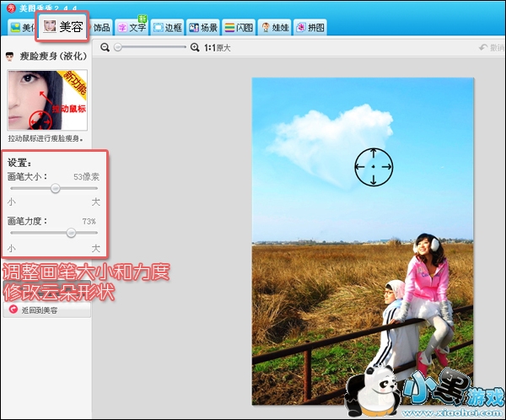Image resolution: width=506 pixels, height=420 pixels.
Task: Open the 拼图 collage tab
Action: [x=310, y=28]
